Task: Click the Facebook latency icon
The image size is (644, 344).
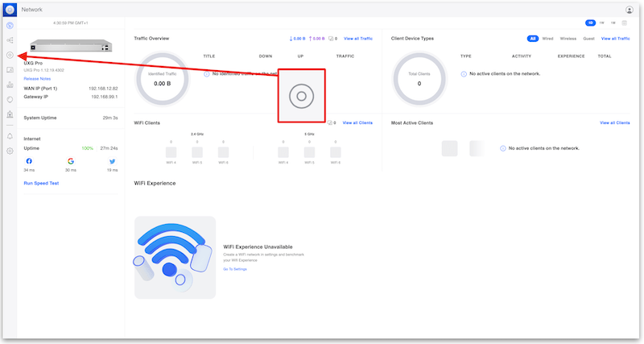Action: [29, 161]
